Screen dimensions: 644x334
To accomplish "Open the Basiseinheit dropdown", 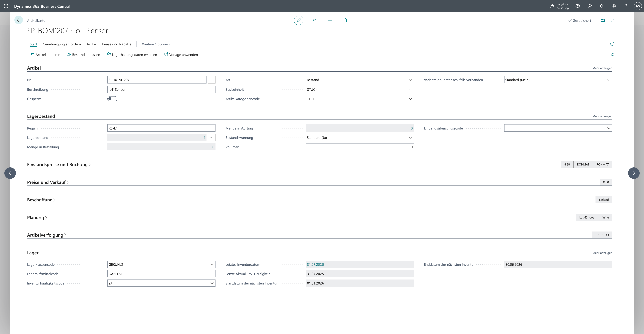I will click(x=410, y=89).
